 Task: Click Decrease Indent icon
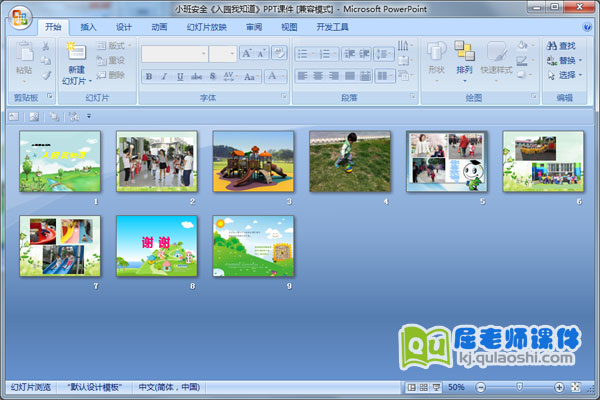349,54
